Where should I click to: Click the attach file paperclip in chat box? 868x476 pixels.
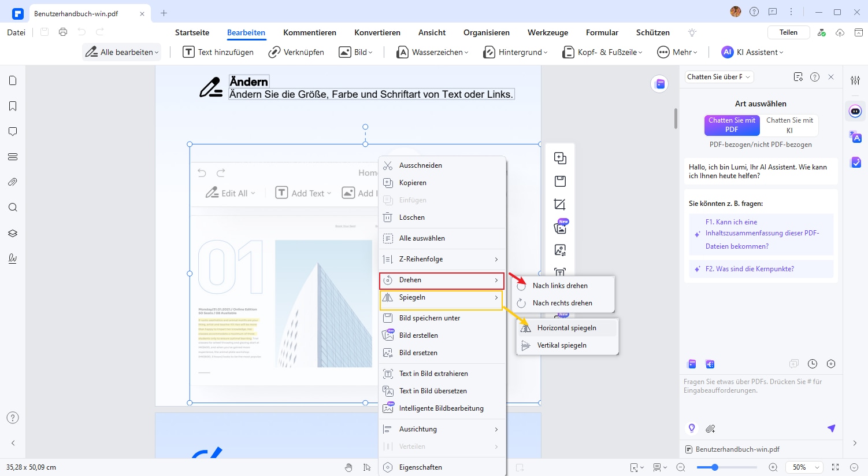tap(710, 429)
